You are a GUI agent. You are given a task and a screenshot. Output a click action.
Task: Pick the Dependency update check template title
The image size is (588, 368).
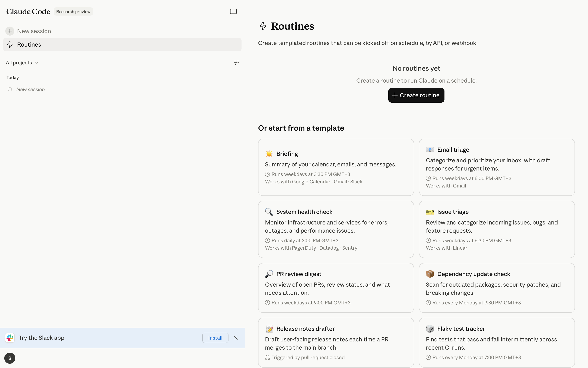473,274
